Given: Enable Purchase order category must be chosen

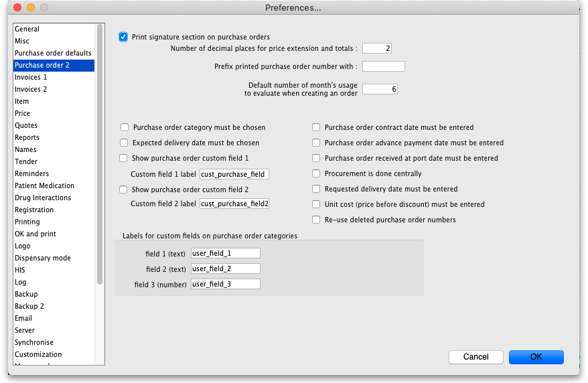Looking at the screenshot, I should coord(125,127).
